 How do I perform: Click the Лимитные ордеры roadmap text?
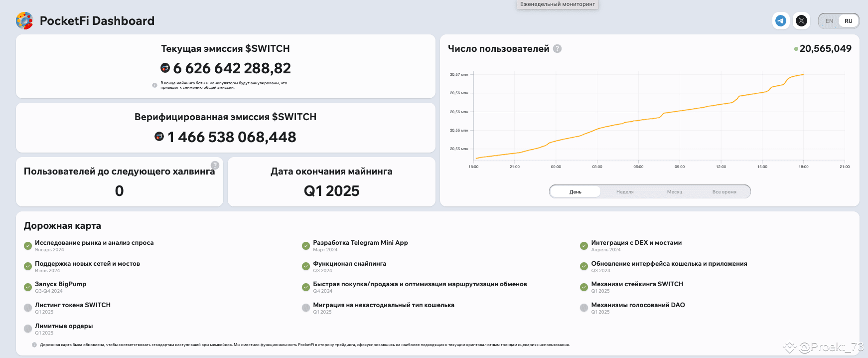click(x=64, y=326)
